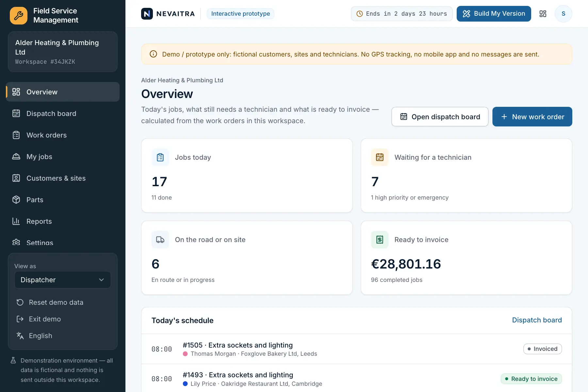Click Open dispatch board button
This screenshot has width=588, height=392.
[440, 117]
